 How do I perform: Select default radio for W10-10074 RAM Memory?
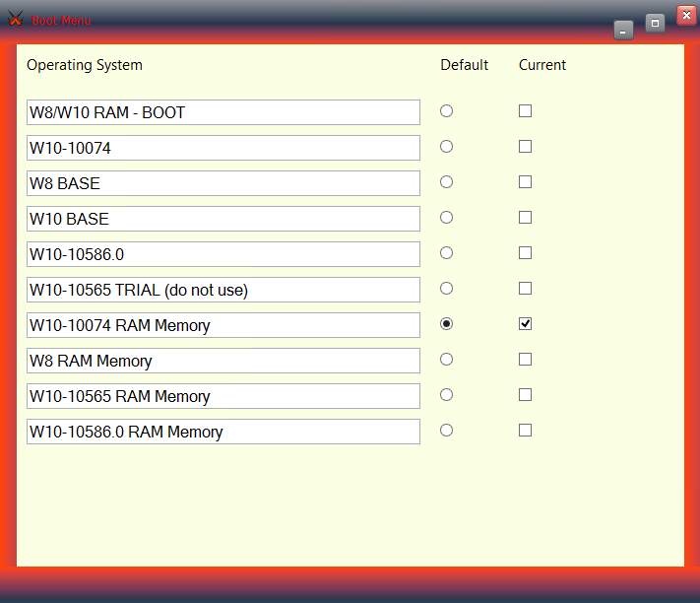point(446,324)
